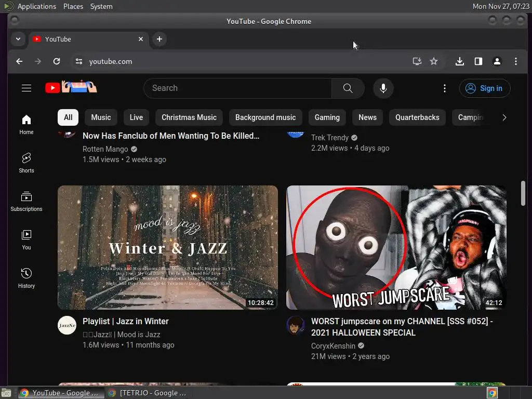Go back with browser back arrow
532x399 pixels.
(x=19, y=61)
